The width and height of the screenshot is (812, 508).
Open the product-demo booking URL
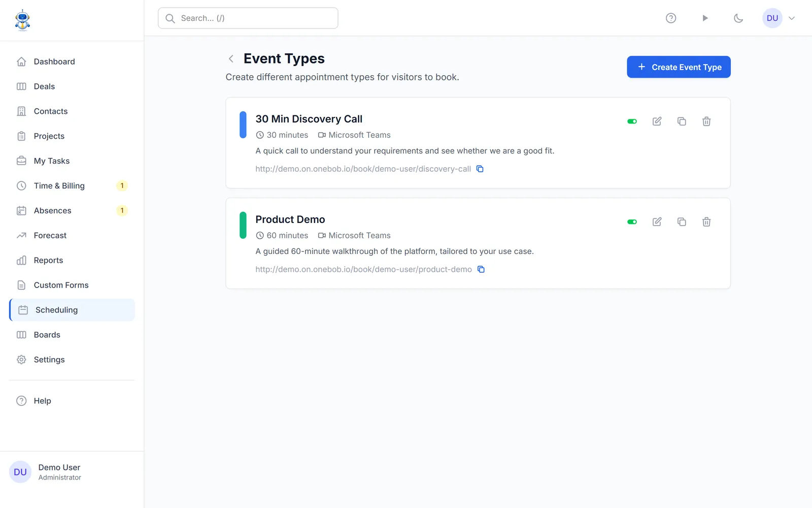click(x=363, y=270)
